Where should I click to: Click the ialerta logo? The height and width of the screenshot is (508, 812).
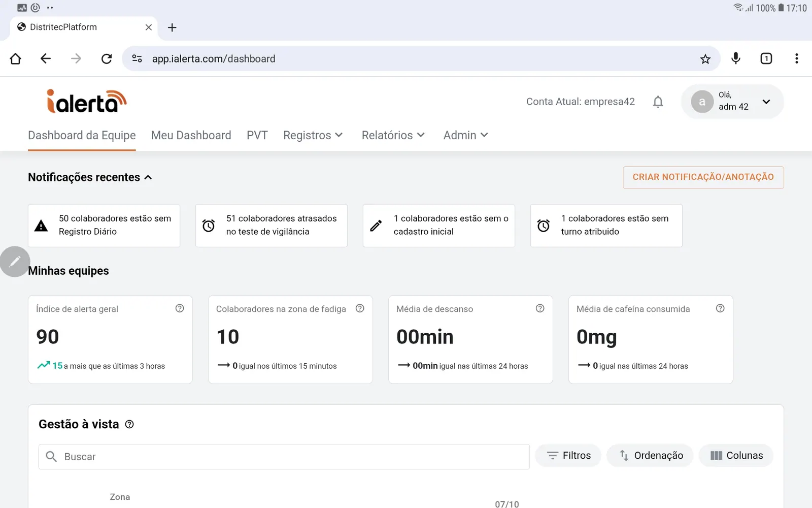pyautogui.click(x=87, y=101)
